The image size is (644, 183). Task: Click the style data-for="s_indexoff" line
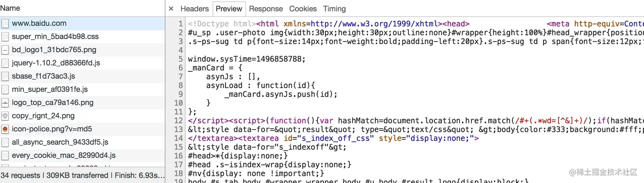point(267,147)
